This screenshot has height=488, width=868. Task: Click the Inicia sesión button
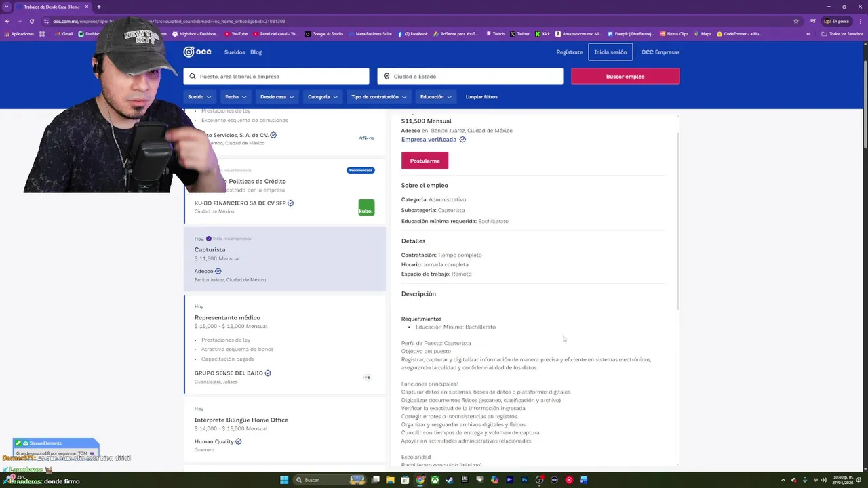(x=610, y=52)
